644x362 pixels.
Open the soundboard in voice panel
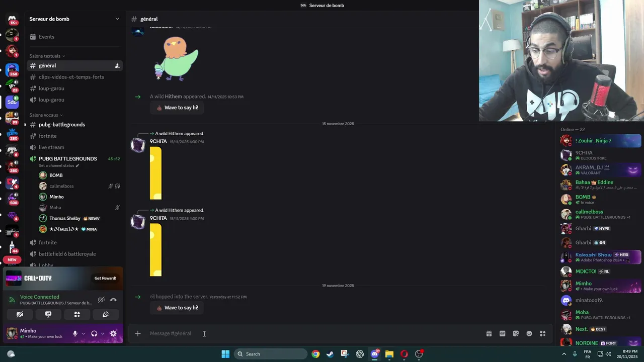tap(106, 314)
